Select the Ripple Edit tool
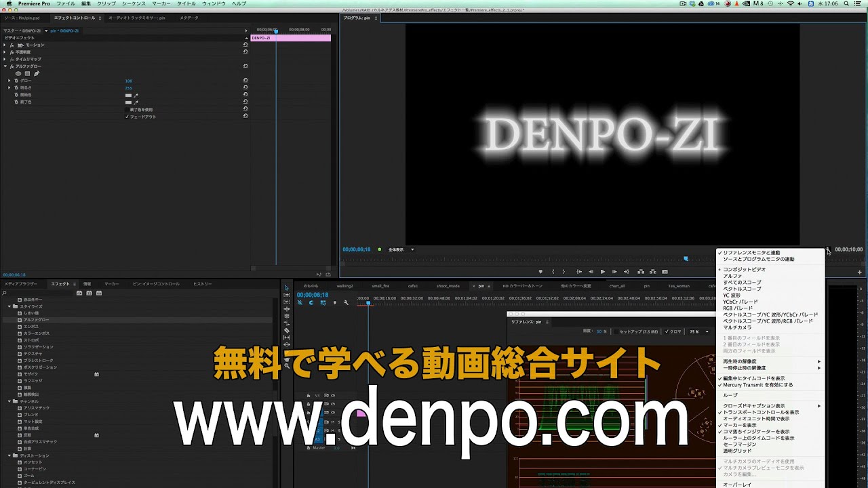The height and width of the screenshot is (488, 868). [287, 309]
